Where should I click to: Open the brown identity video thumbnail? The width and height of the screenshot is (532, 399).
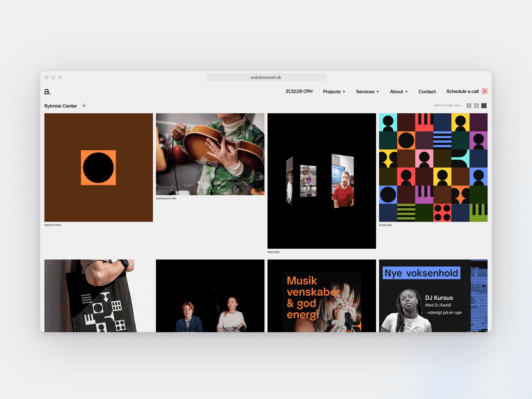(x=99, y=168)
